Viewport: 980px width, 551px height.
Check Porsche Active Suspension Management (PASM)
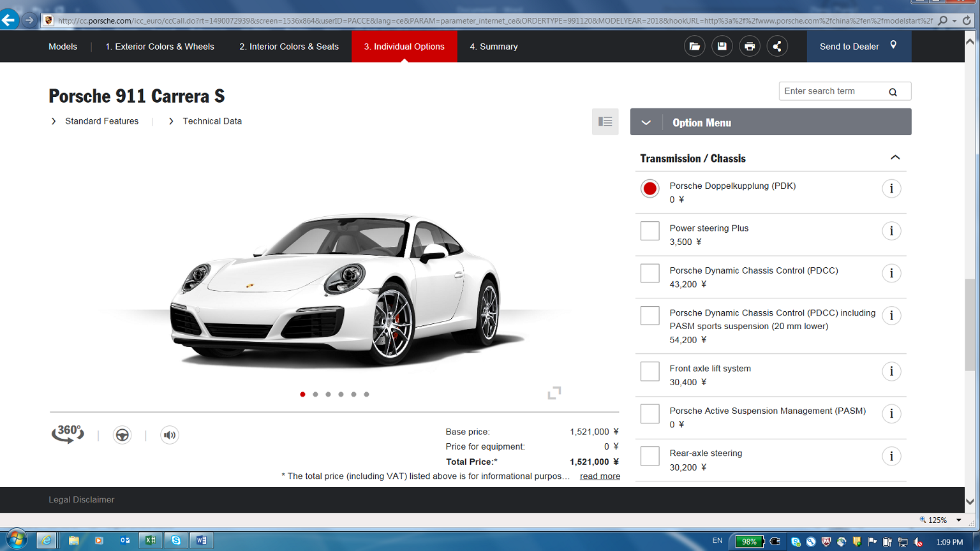[650, 414]
